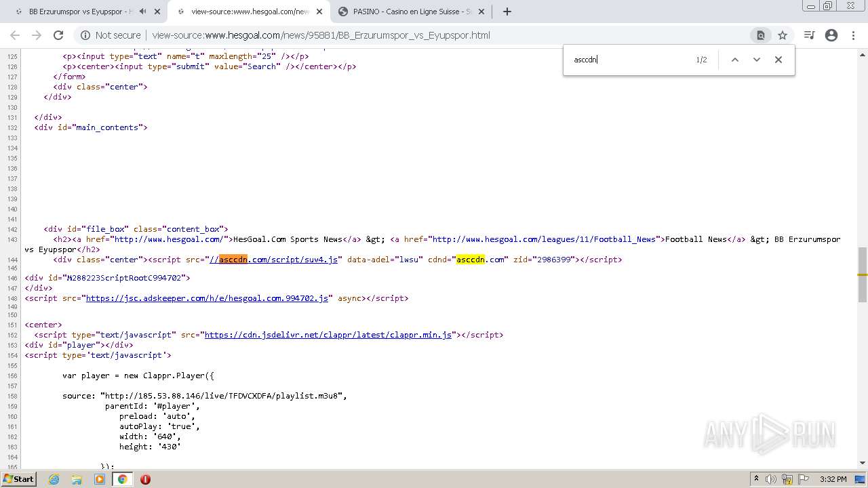Open a new tab
The width and height of the screenshot is (868, 488).
507,12
